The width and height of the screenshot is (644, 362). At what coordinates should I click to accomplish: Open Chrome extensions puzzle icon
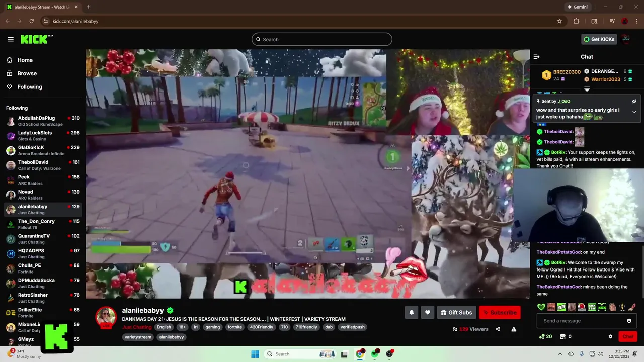(577, 21)
